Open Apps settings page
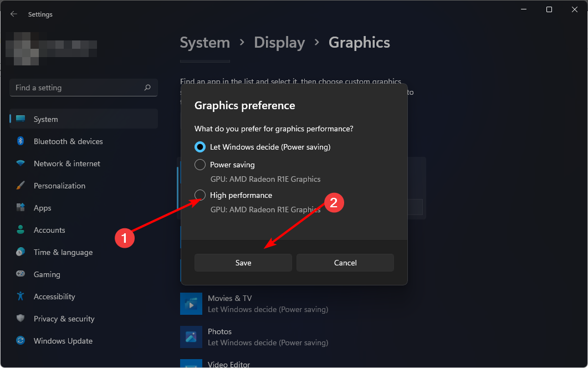 click(x=83, y=207)
